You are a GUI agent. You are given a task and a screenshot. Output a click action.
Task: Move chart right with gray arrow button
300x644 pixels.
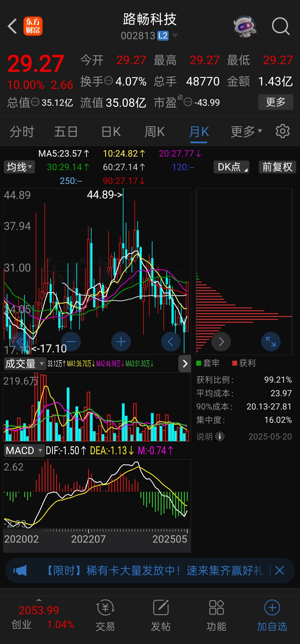click(x=221, y=341)
